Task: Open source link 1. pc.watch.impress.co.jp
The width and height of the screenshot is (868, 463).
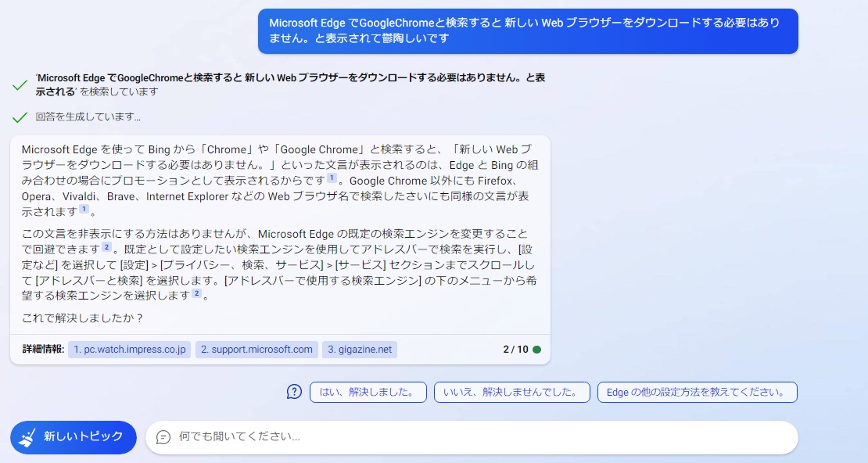Action: [130, 350]
